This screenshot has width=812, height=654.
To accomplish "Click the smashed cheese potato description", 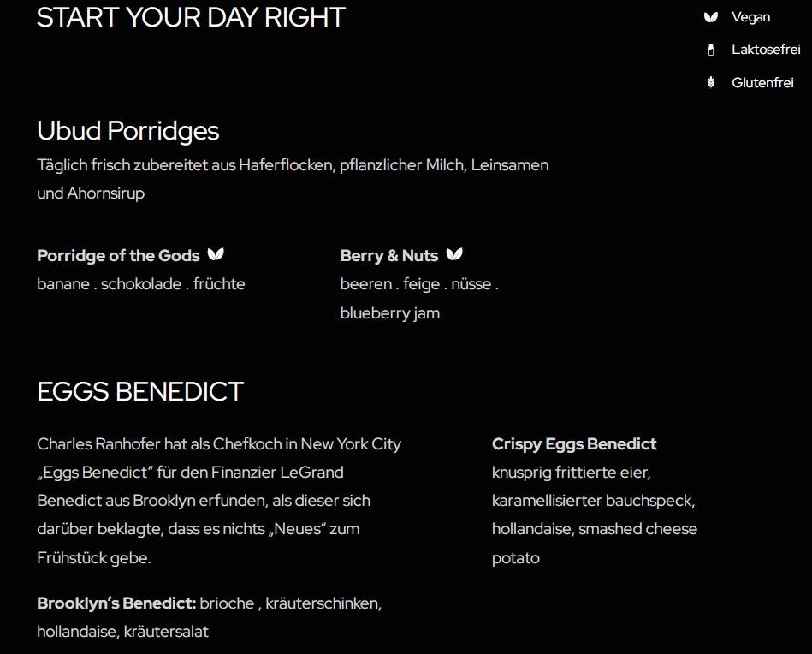I will pos(595,543).
